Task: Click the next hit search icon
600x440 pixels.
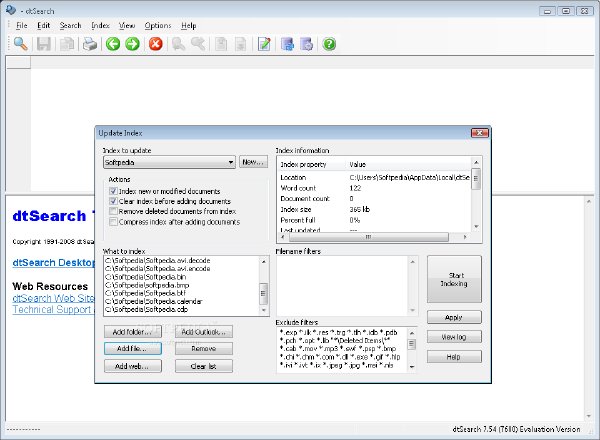Action: coord(198,44)
